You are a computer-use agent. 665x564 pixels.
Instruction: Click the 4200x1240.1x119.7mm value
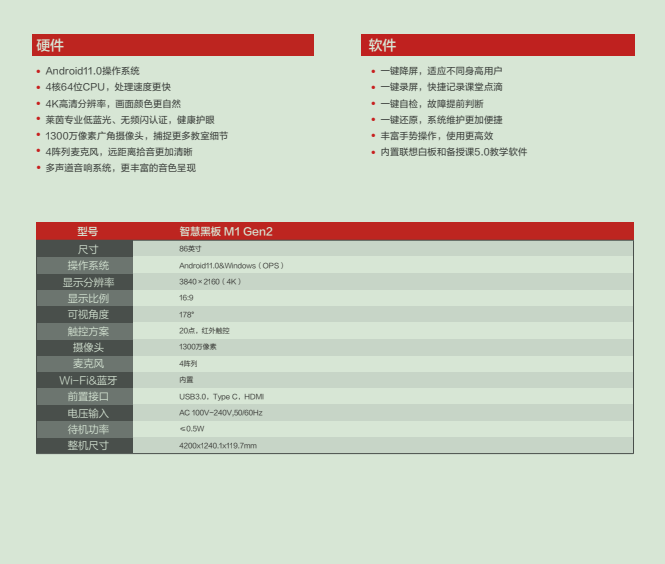pyautogui.click(x=218, y=445)
